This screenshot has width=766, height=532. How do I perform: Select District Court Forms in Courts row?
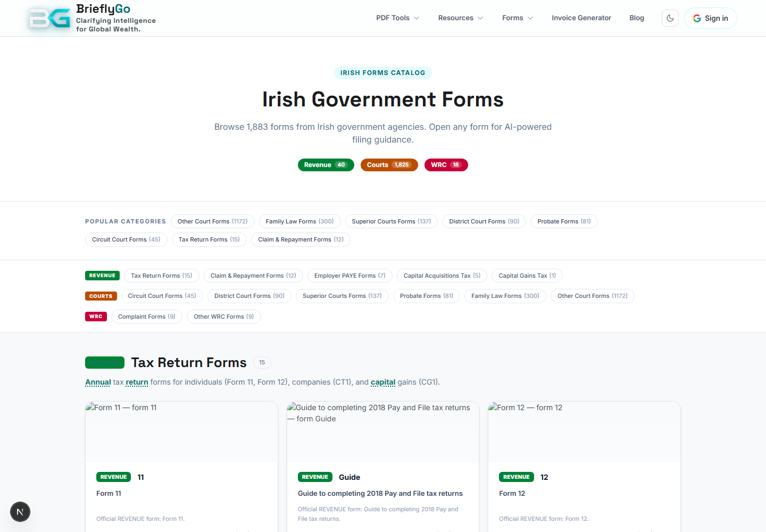pos(249,296)
